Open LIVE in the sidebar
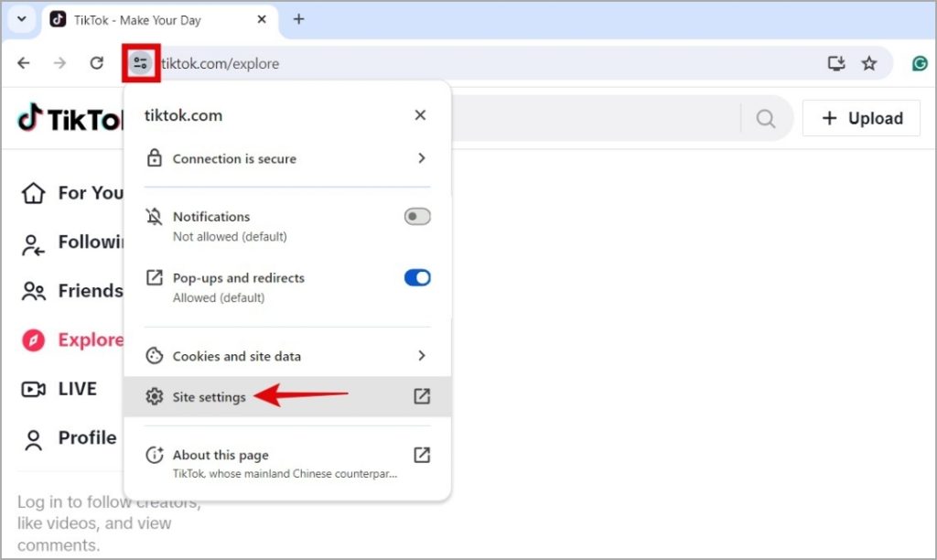 coord(59,389)
